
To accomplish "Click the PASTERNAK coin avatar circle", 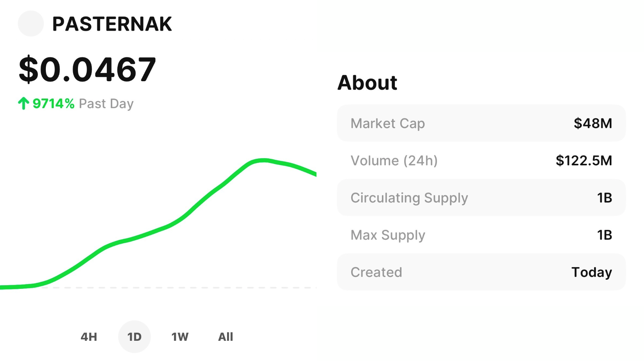I will [x=31, y=23].
